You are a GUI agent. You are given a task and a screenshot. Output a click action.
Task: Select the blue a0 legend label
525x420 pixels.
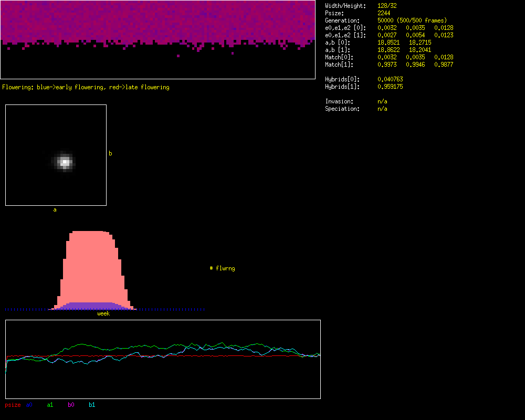point(29,405)
